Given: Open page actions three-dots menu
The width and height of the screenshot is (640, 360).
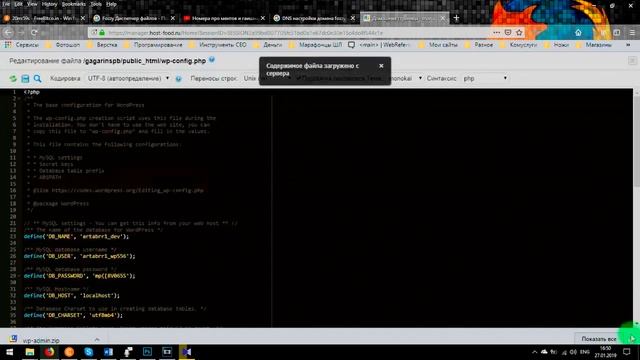Looking at the screenshot, I should coord(496,33).
